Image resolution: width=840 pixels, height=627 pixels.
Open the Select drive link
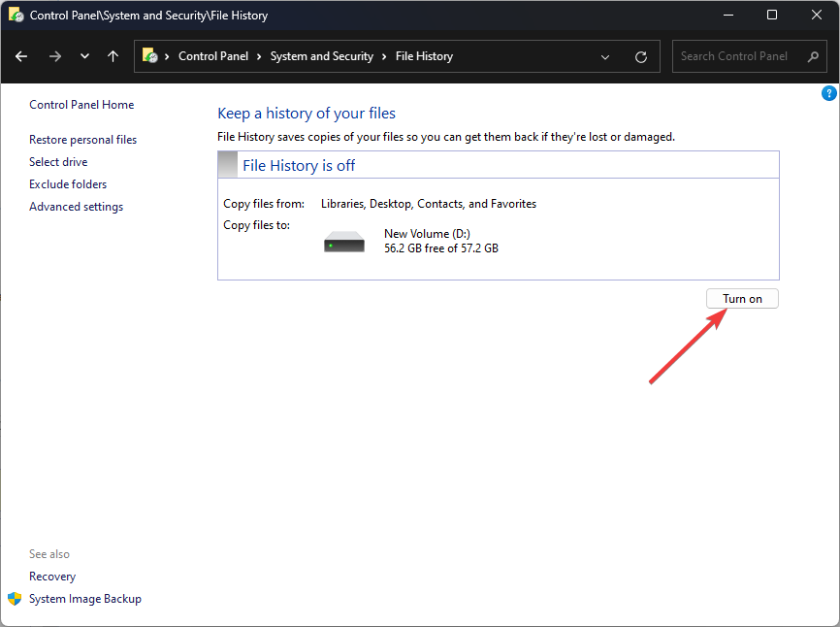(58, 162)
